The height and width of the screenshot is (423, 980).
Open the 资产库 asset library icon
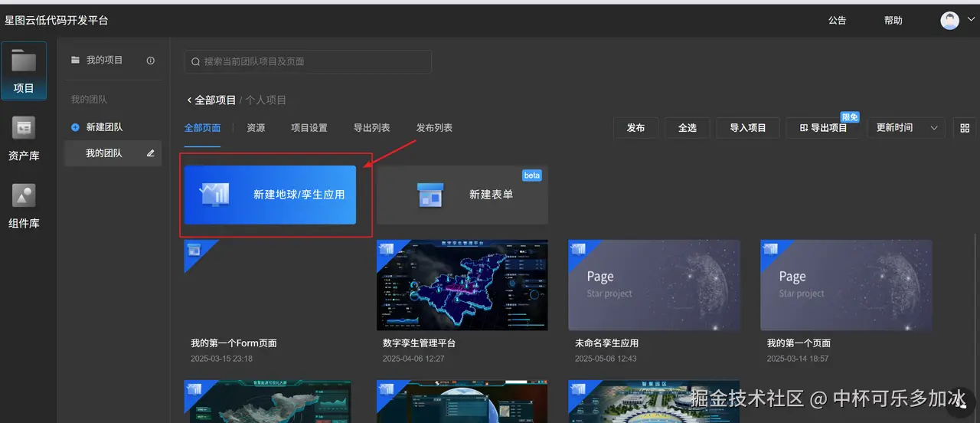[x=24, y=127]
